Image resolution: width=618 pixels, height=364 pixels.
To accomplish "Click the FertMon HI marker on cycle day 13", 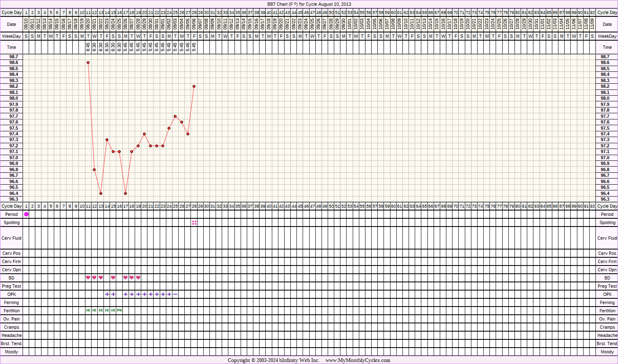I will pos(101,311).
